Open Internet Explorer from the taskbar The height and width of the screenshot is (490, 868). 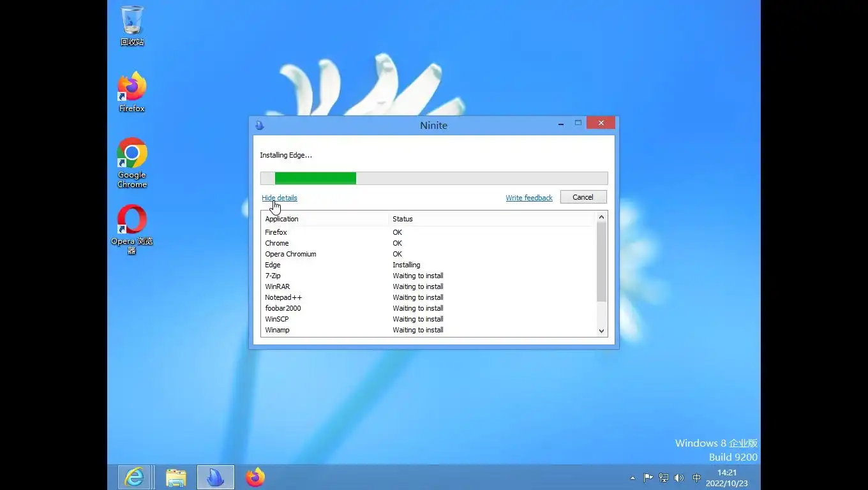tap(134, 477)
